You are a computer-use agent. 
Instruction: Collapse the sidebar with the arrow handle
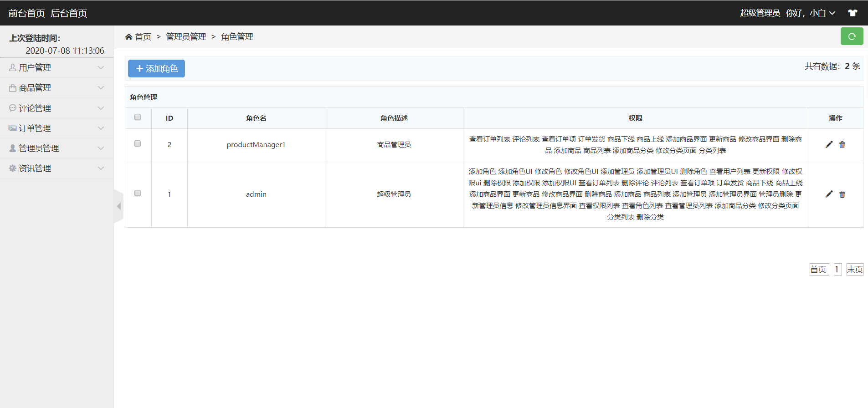(x=118, y=206)
